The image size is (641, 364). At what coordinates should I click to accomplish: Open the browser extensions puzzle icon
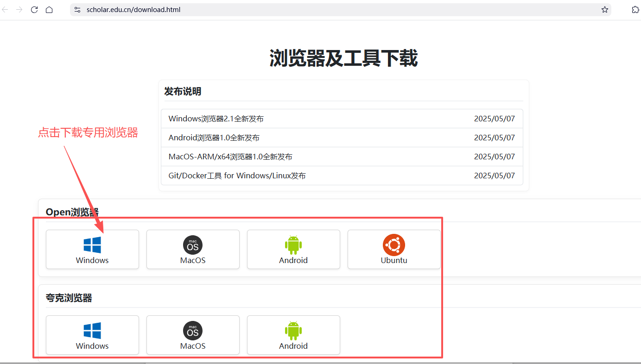635,10
